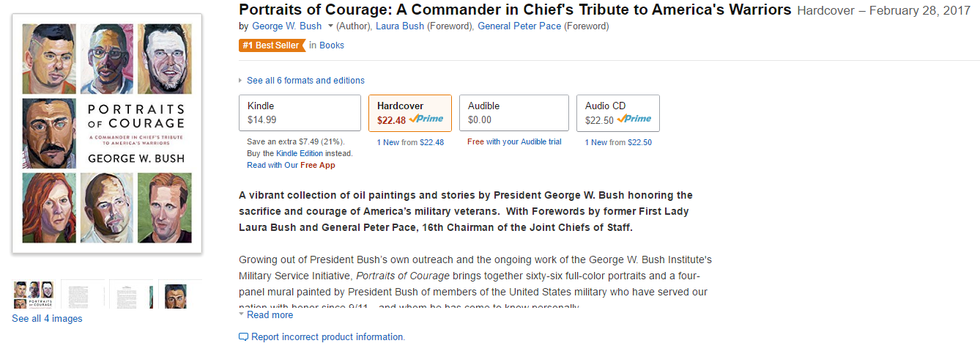Viewport: 980px width, 346px height.
Task: Click the Prime logo in Audio CD box
Action: coord(634,119)
